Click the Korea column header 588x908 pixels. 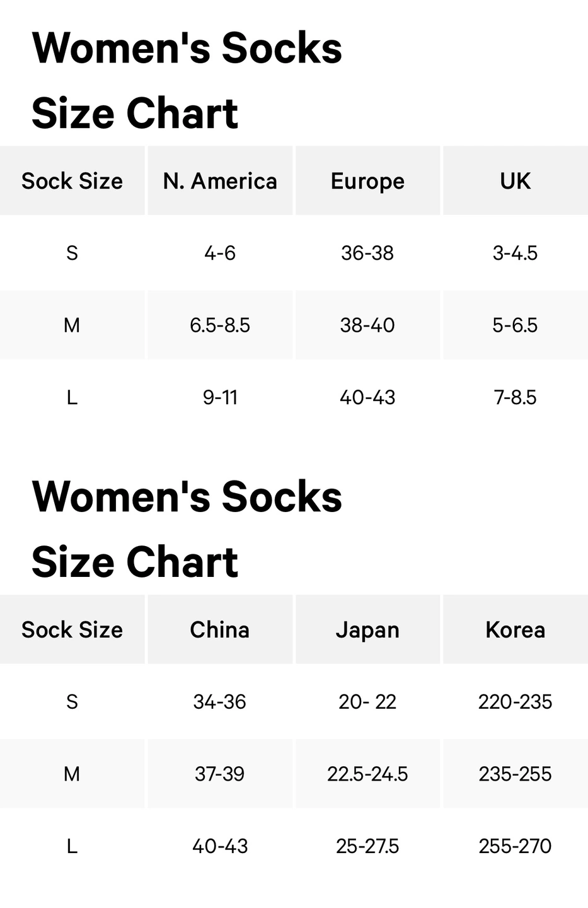(516, 629)
